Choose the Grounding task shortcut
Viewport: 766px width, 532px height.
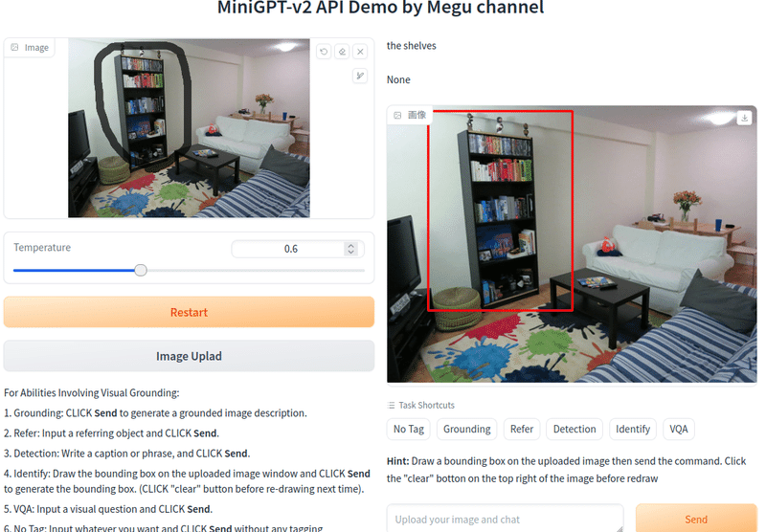click(467, 429)
